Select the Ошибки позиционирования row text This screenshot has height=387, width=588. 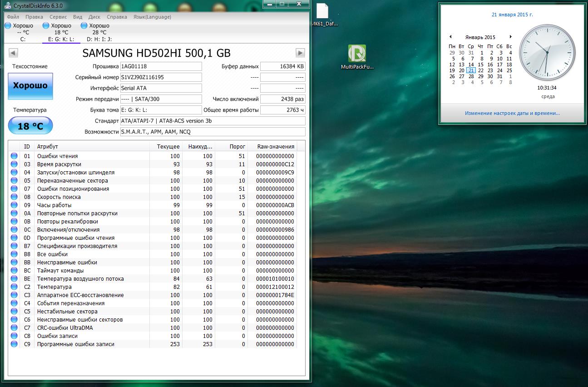point(73,189)
